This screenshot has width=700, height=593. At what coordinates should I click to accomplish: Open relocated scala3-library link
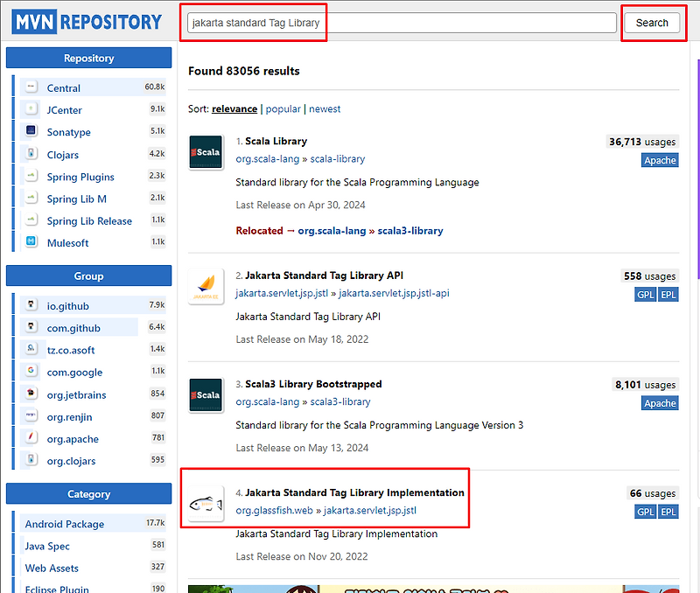pos(410,231)
